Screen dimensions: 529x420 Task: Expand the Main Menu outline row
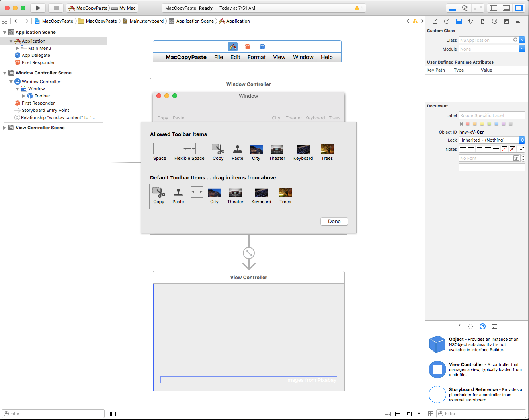(17, 48)
